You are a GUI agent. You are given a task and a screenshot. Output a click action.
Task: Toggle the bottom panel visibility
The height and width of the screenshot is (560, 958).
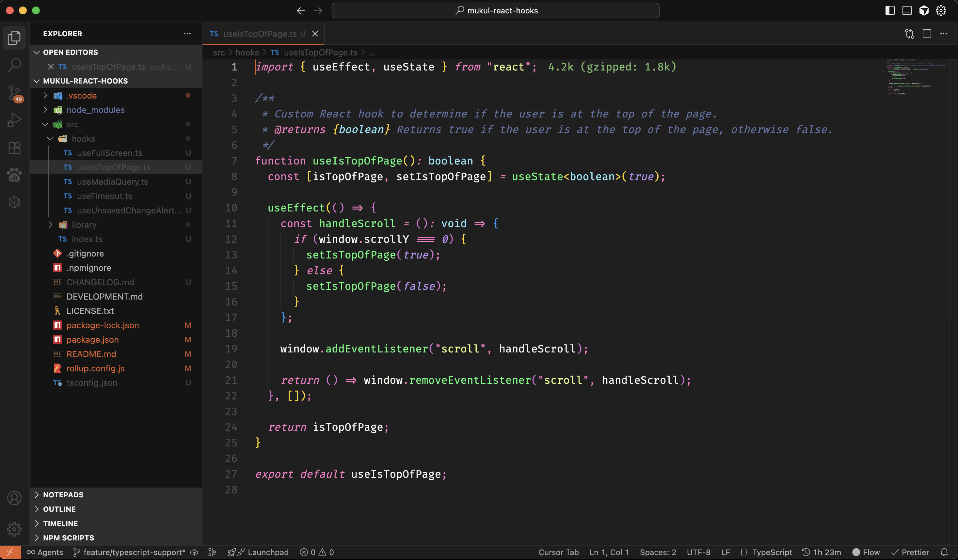pyautogui.click(x=907, y=11)
